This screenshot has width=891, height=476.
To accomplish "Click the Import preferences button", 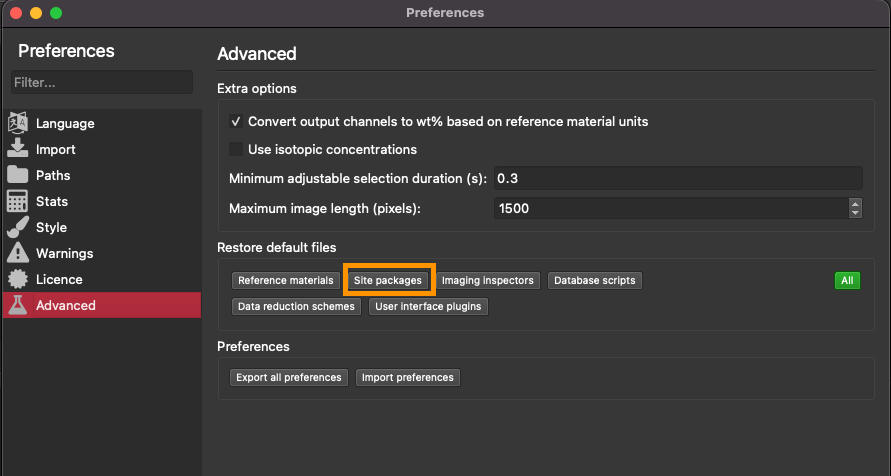I will pyautogui.click(x=407, y=378).
